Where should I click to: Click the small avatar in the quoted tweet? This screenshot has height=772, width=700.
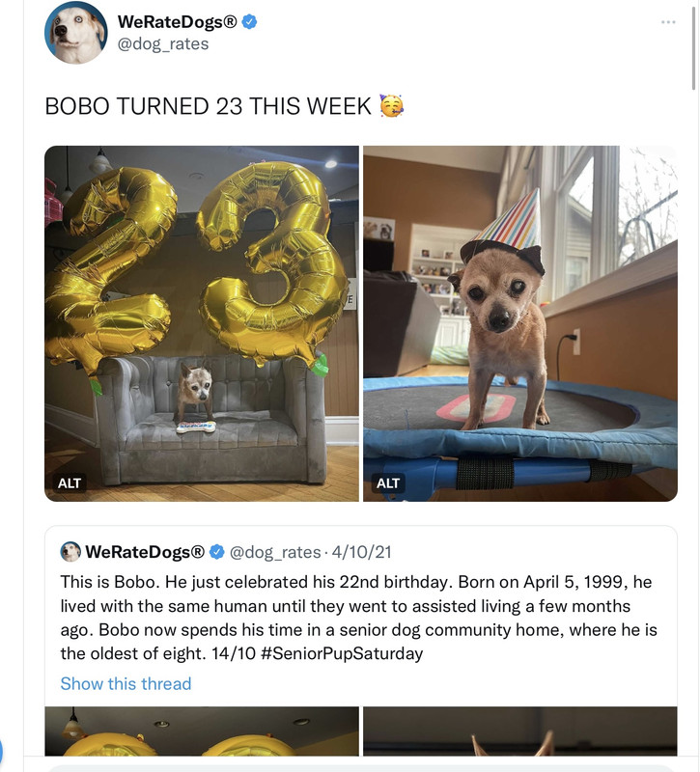coord(70,552)
